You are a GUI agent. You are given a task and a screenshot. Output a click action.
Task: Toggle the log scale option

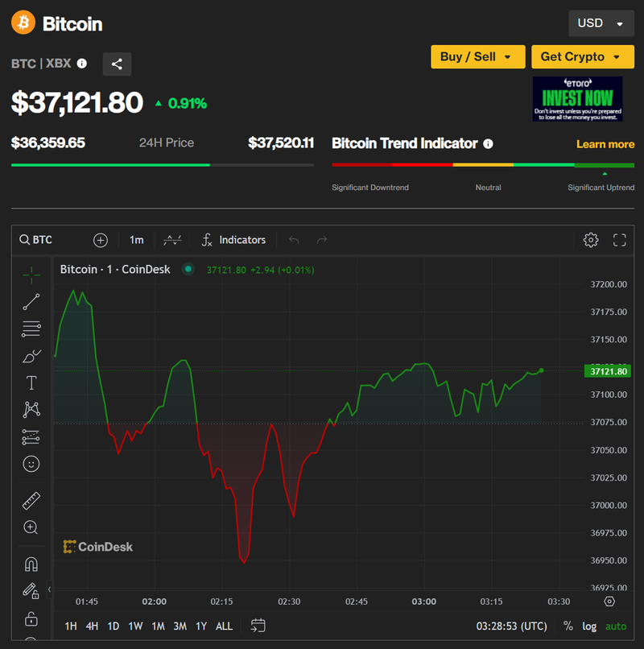[590, 626]
